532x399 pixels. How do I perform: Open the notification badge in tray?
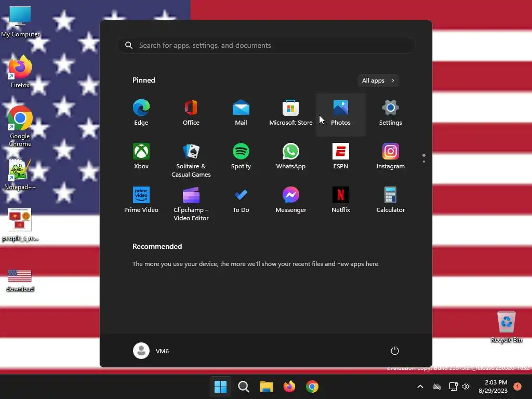[517, 386]
